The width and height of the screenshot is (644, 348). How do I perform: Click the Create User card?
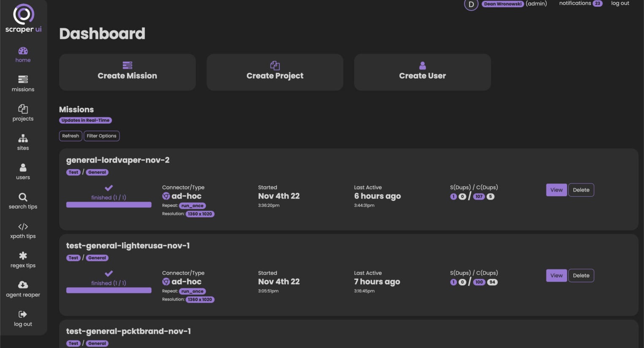[423, 72]
